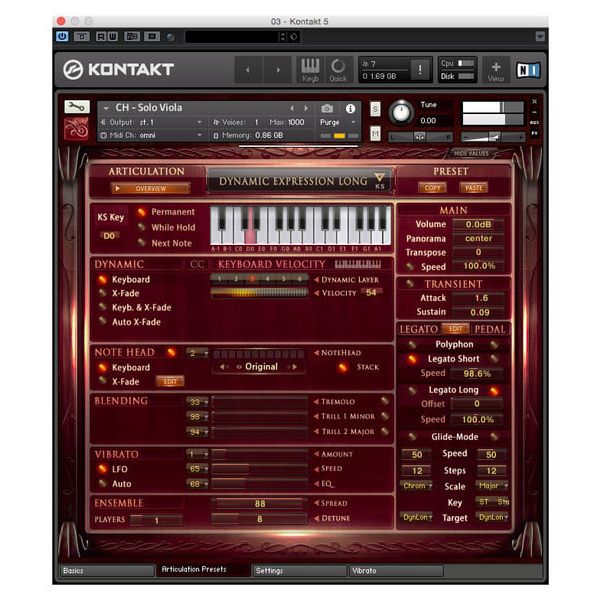The height and width of the screenshot is (600, 600).
Task: Click the articulation Overview button
Action: tap(150, 188)
